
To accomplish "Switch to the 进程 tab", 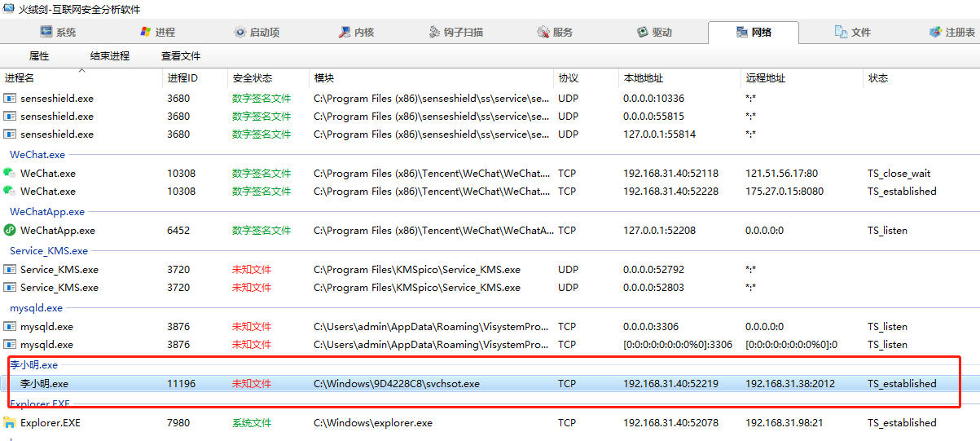I will point(157,32).
